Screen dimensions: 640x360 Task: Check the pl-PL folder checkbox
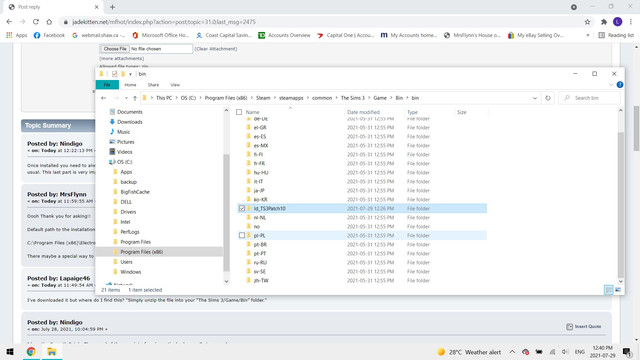pos(242,236)
